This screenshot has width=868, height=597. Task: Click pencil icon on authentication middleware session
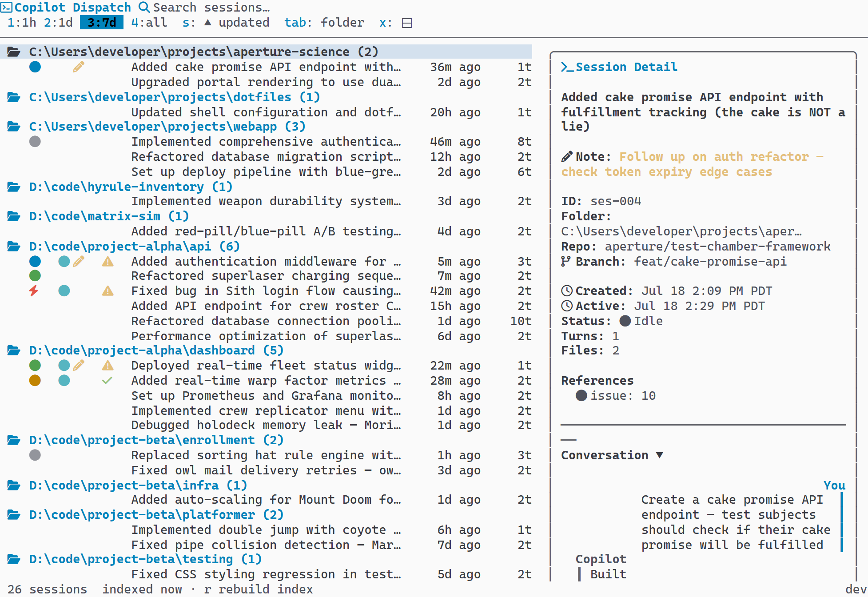79,262
